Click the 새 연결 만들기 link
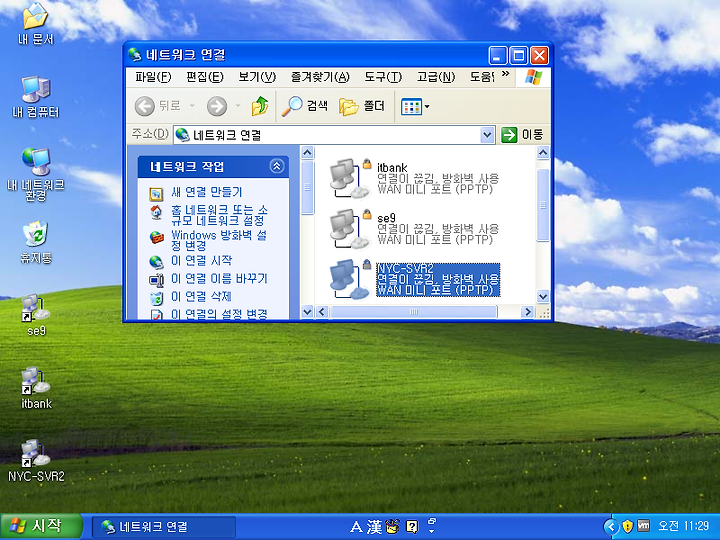This screenshot has height=540, width=720. (x=207, y=192)
